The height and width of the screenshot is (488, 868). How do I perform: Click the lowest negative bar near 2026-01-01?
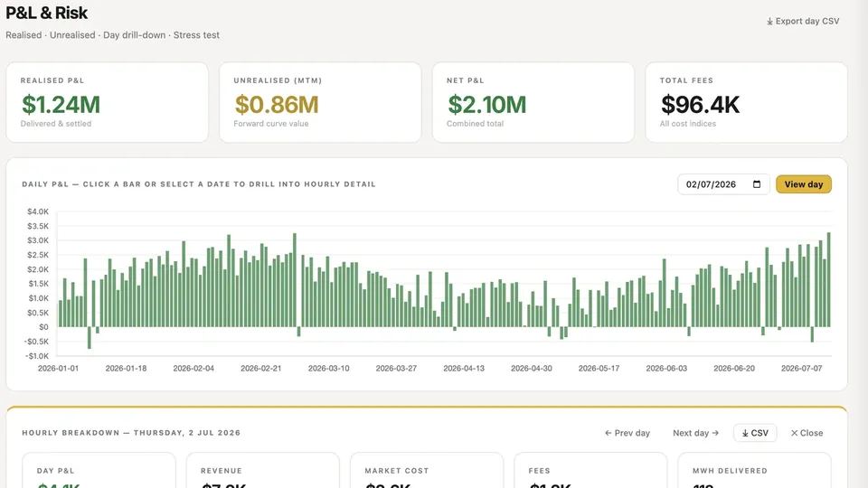click(x=90, y=337)
